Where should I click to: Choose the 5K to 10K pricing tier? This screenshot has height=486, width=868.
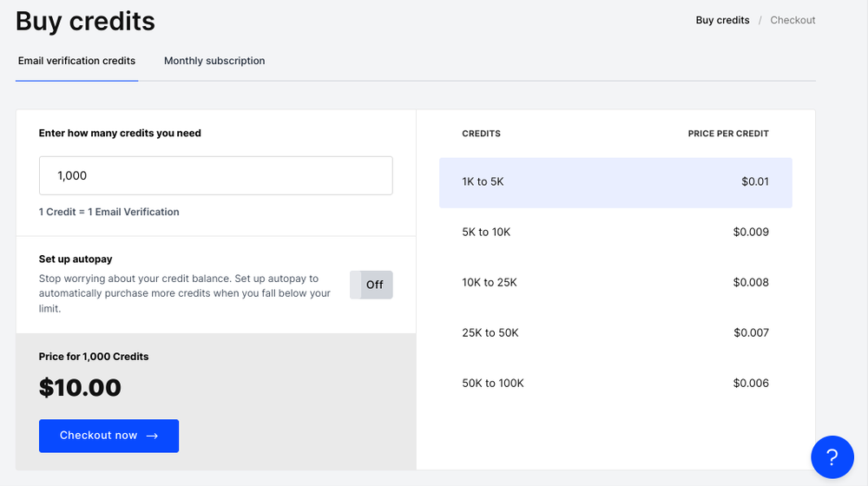coord(615,233)
